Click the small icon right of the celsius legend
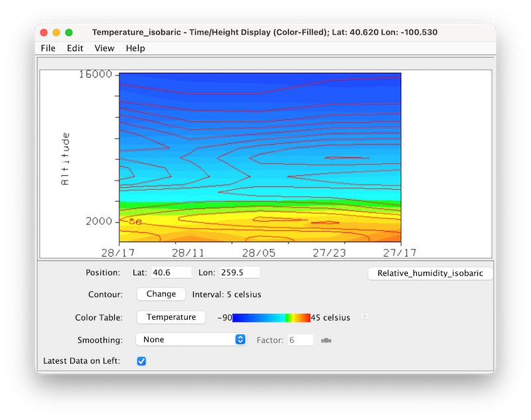The height and width of the screenshot is (420, 531). (x=364, y=316)
